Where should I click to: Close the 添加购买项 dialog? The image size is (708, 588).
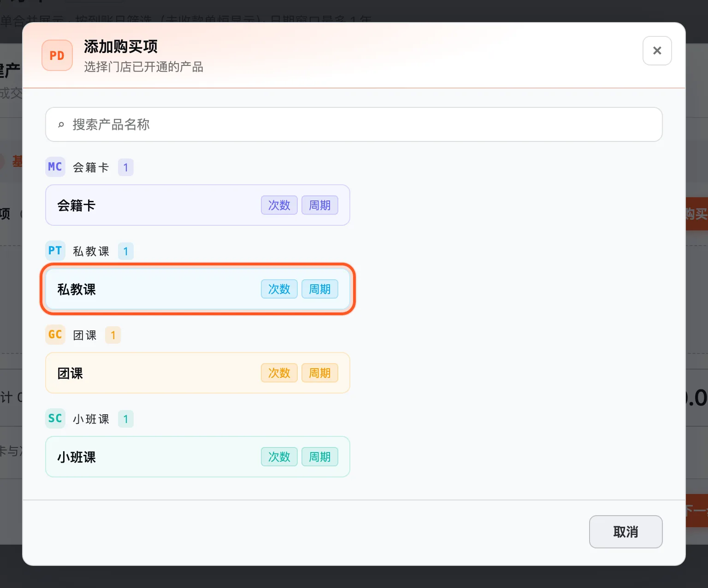[x=657, y=51]
